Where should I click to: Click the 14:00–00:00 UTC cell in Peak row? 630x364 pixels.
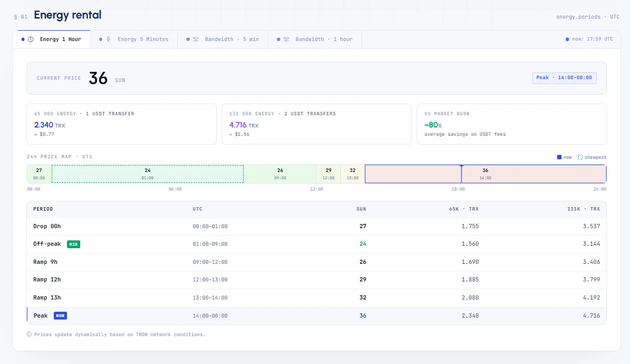click(x=210, y=316)
